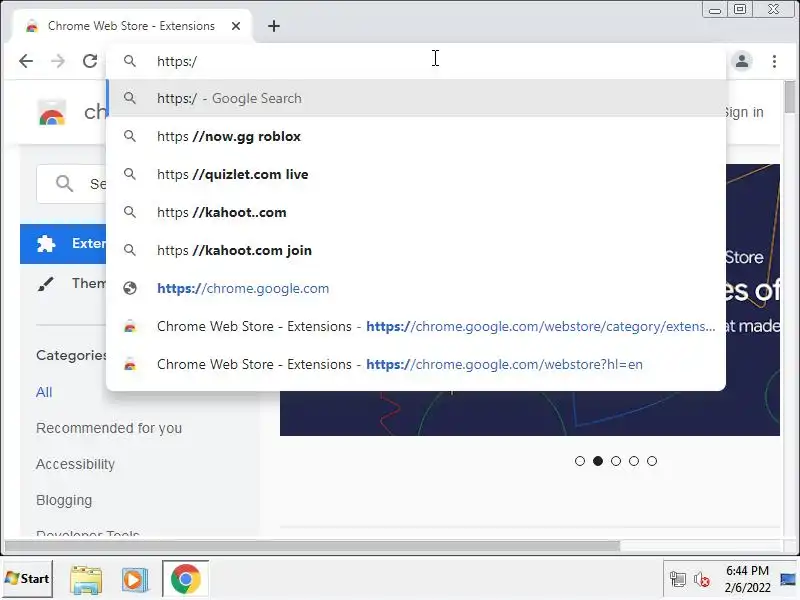The width and height of the screenshot is (800, 600).
Task: Click the Chrome taskbar icon
Action: click(x=186, y=579)
